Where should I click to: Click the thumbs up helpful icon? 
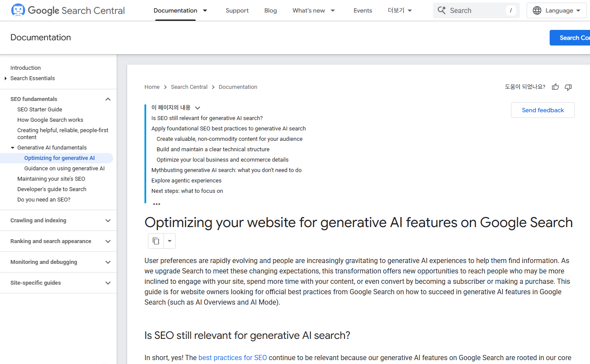pyautogui.click(x=555, y=87)
